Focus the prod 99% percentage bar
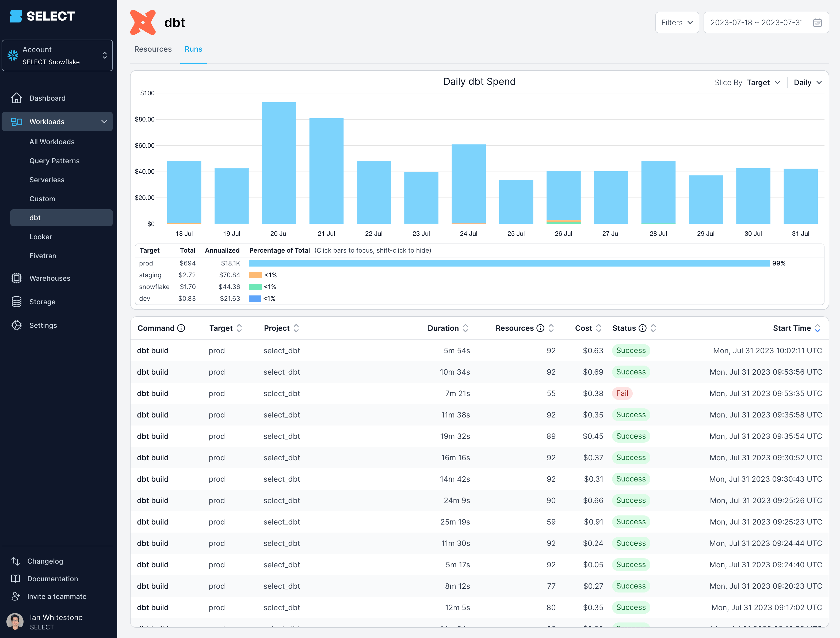 tap(509, 263)
